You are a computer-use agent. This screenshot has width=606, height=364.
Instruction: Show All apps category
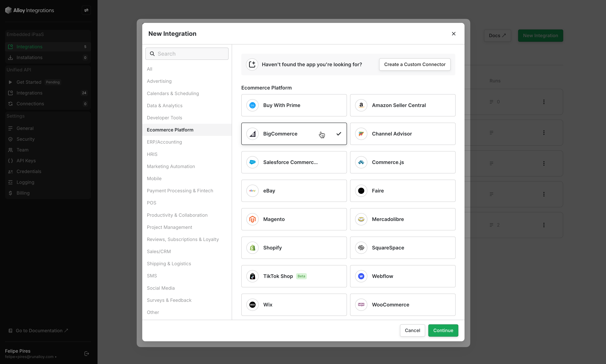tap(150, 69)
